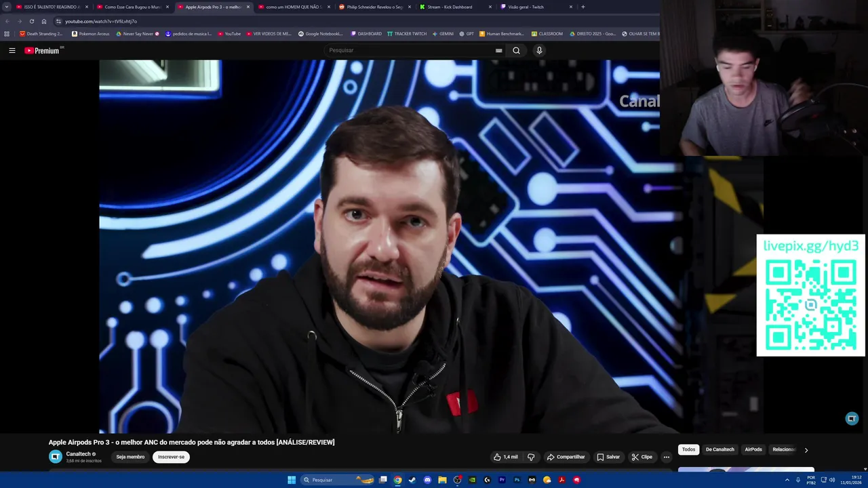Open the taskbar volume control
The height and width of the screenshot is (488, 868).
(x=832, y=480)
